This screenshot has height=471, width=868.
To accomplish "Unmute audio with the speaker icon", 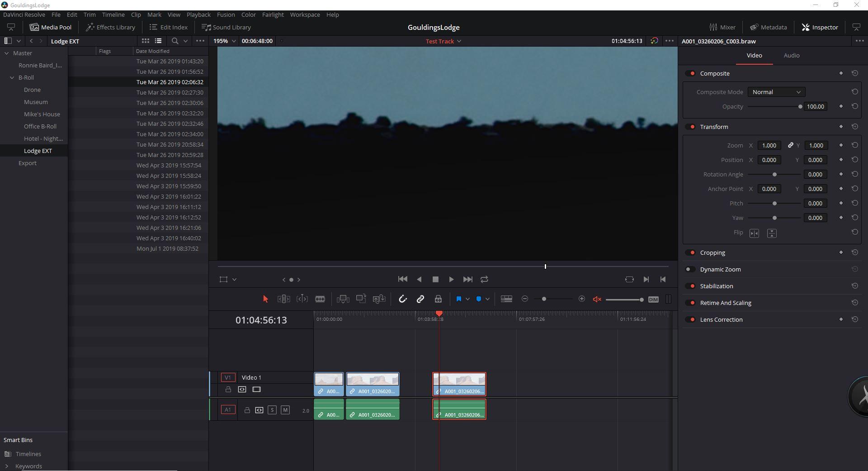I will click(597, 299).
